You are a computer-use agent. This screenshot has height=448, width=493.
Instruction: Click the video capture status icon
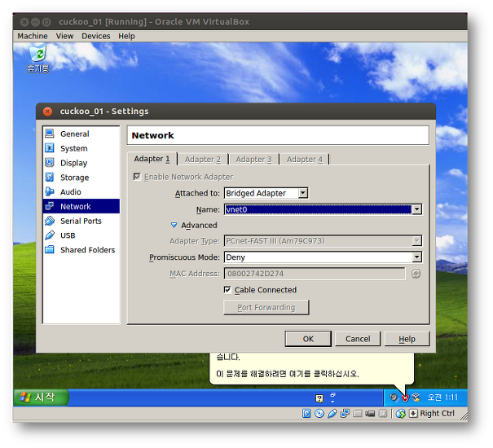(x=370, y=414)
